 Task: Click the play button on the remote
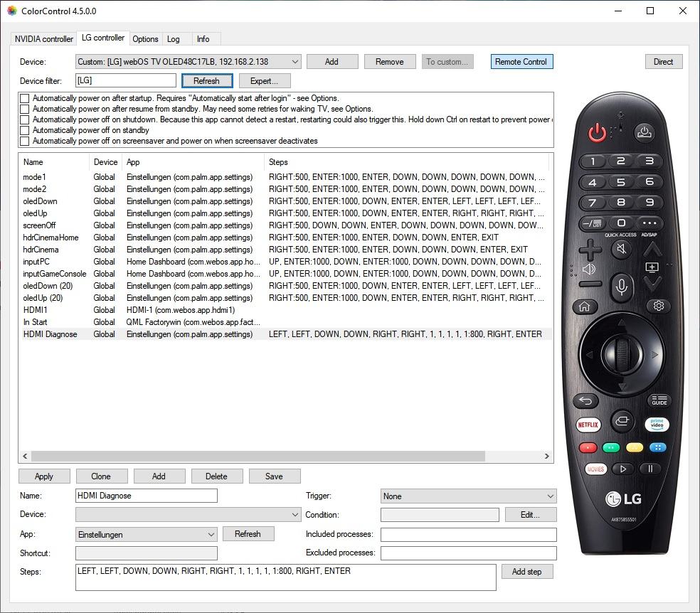622,469
